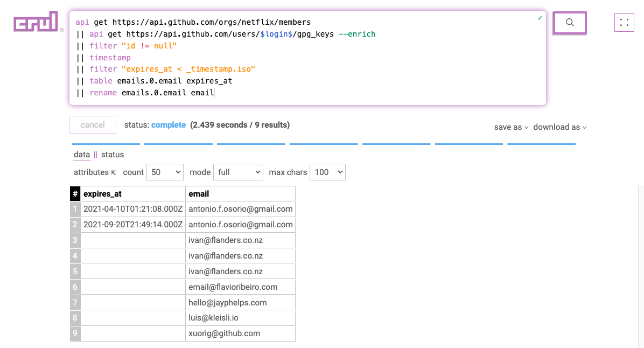Click the green checkmark in query editor
Screen dimensions: 644x348
(540, 18)
